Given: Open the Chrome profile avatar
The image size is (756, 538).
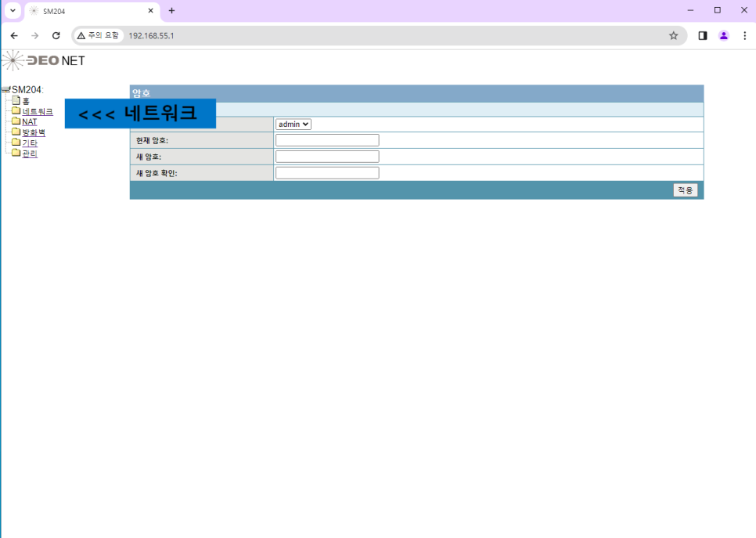Looking at the screenshot, I should [724, 36].
